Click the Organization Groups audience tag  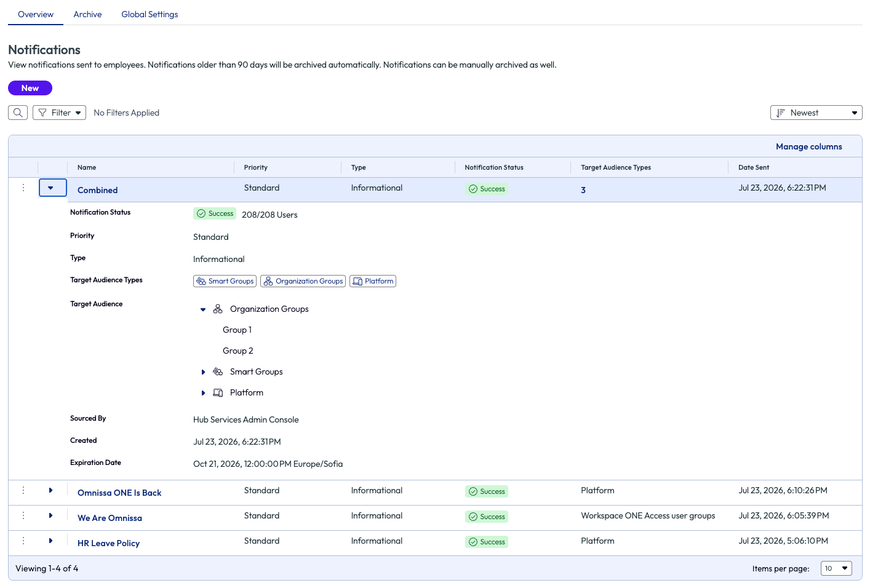pyautogui.click(x=303, y=281)
